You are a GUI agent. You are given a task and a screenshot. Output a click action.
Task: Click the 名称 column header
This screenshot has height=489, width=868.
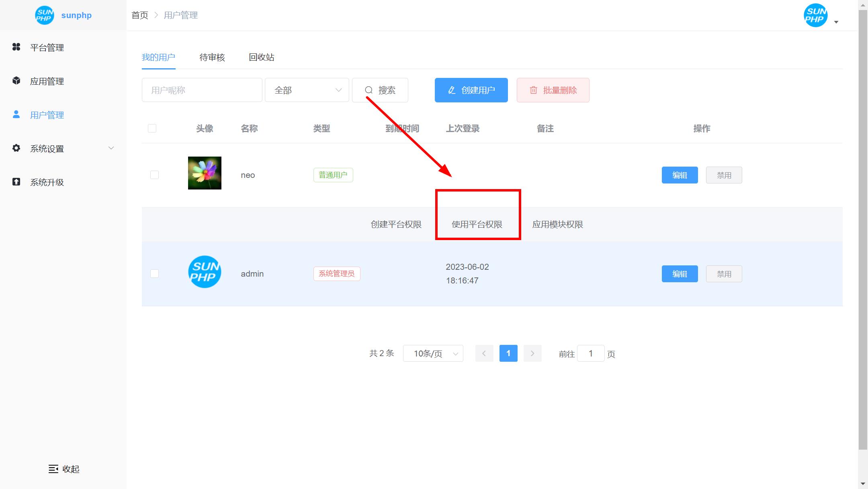[x=249, y=128]
